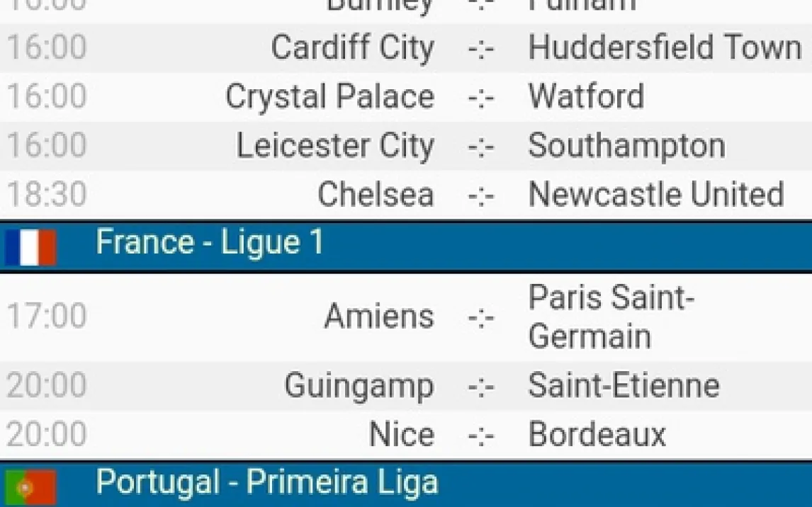Click the 17:00 Amiens kickoff time
Screen dimensions: 812x507
point(47,316)
